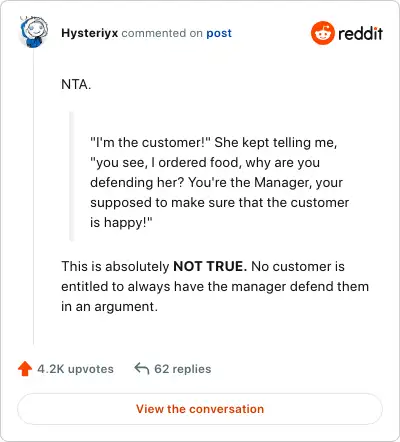Click the vertical comment thread line
The width and height of the screenshot is (400, 442).
click(x=33, y=197)
